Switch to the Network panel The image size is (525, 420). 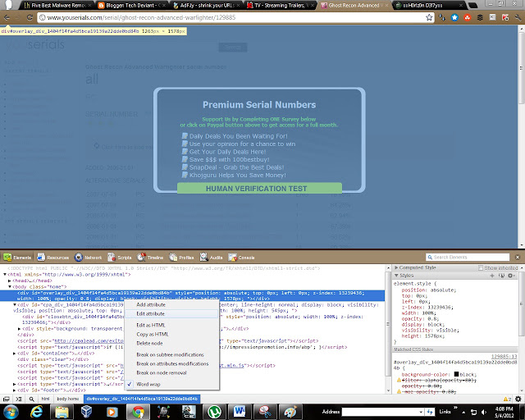coord(88,258)
